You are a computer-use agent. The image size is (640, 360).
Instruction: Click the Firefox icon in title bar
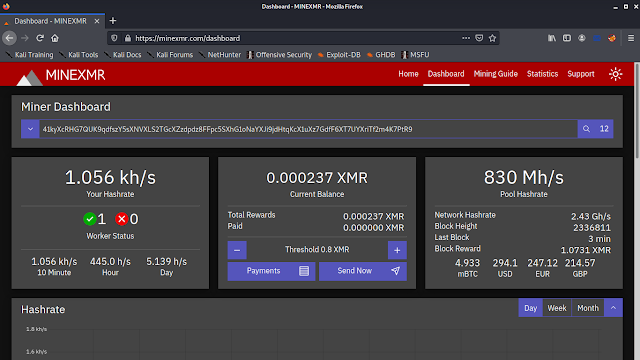pos(6,7)
